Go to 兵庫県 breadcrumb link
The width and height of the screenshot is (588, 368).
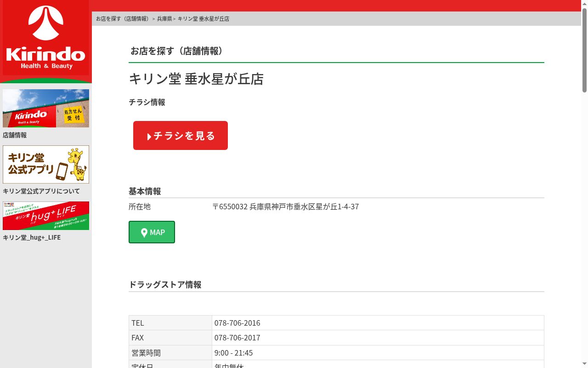click(x=164, y=19)
